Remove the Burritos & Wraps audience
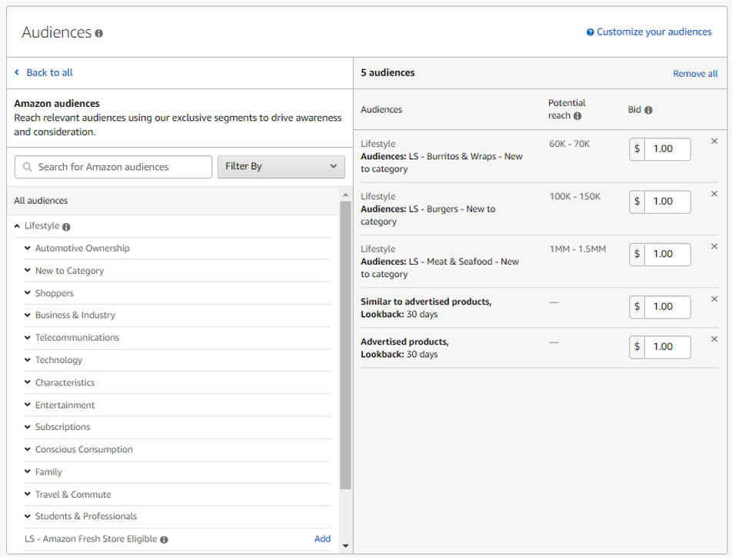The height and width of the screenshot is (560, 732). 714,142
